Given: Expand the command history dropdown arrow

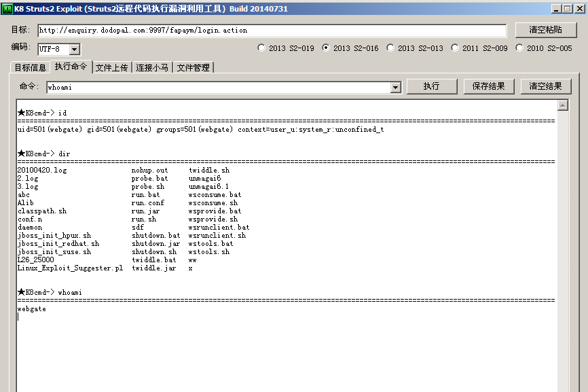Looking at the screenshot, I should click(x=395, y=88).
